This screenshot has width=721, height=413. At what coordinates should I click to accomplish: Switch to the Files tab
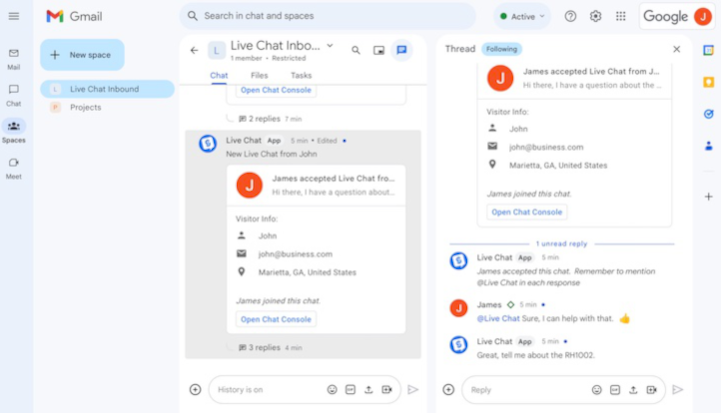pyautogui.click(x=259, y=75)
